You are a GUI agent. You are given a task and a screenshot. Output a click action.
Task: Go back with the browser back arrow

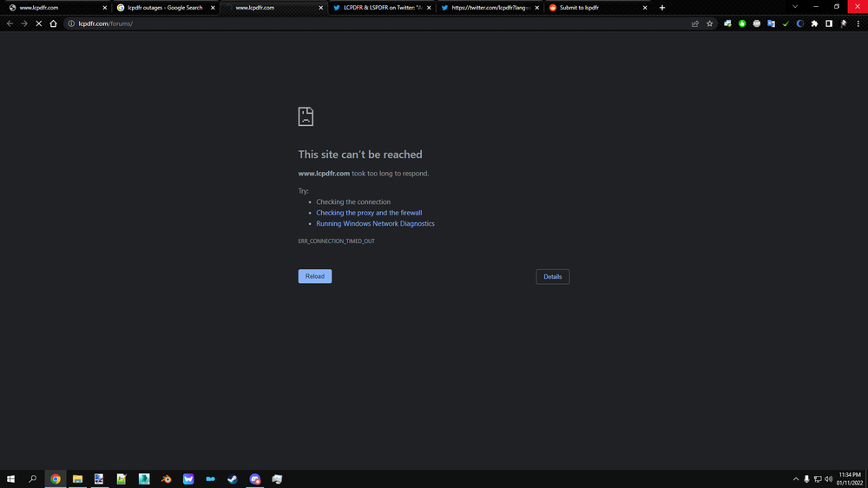point(10,23)
